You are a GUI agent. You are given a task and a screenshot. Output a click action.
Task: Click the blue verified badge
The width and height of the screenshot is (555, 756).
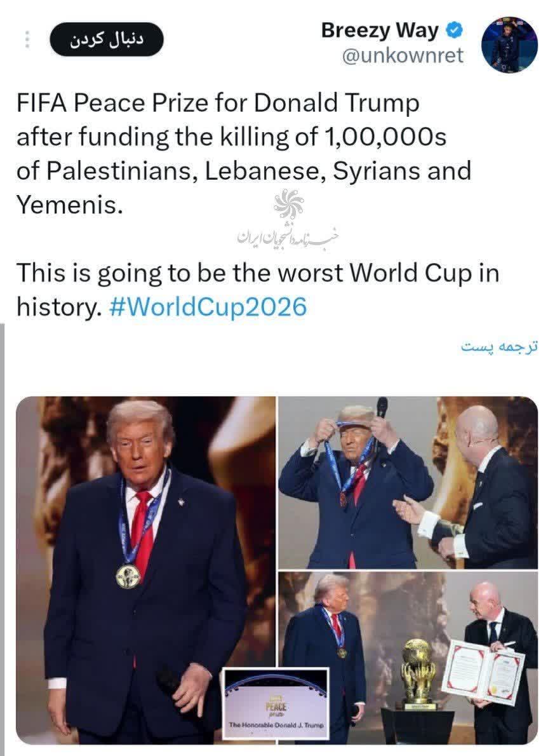[454, 30]
